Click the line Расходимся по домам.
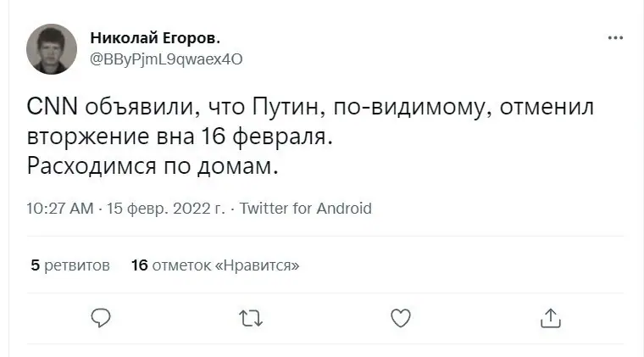The width and height of the screenshot is (644, 357). tap(153, 164)
